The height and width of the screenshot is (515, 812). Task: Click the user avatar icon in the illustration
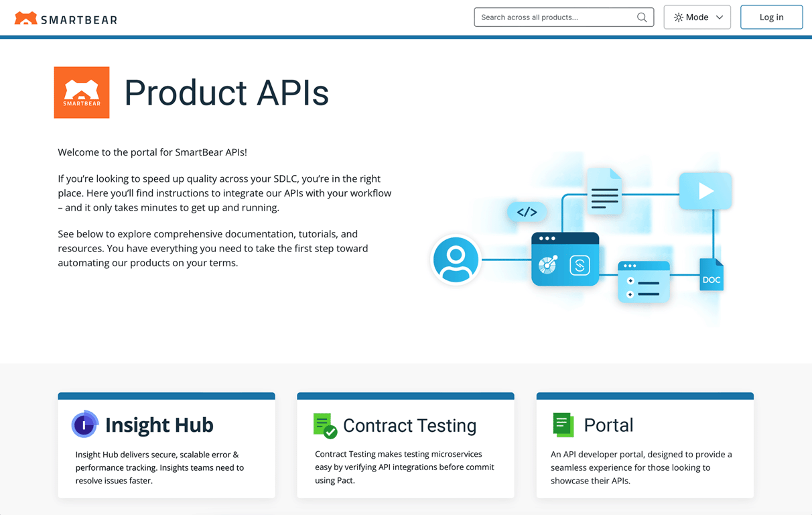pyautogui.click(x=456, y=260)
